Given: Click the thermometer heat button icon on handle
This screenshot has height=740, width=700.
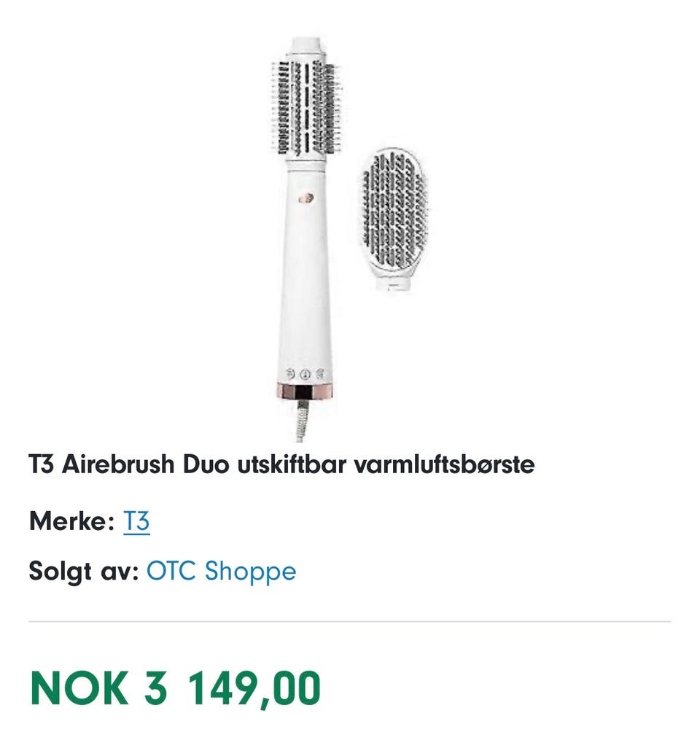Looking at the screenshot, I should click(306, 374).
